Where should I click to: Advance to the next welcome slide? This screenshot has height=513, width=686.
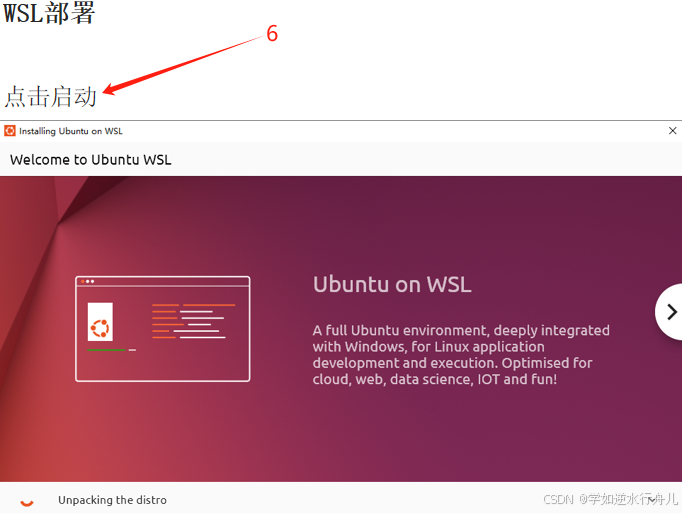[671, 312]
